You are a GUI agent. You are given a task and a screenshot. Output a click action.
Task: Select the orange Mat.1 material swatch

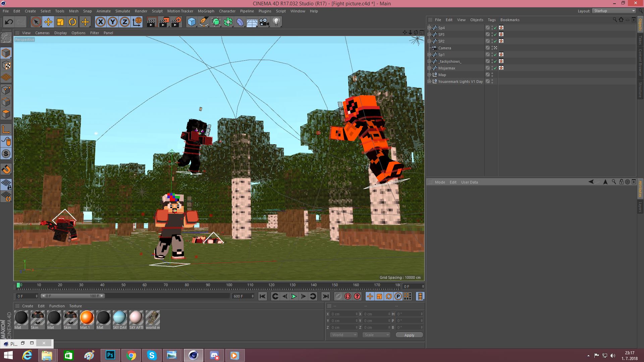click(87, 320)
